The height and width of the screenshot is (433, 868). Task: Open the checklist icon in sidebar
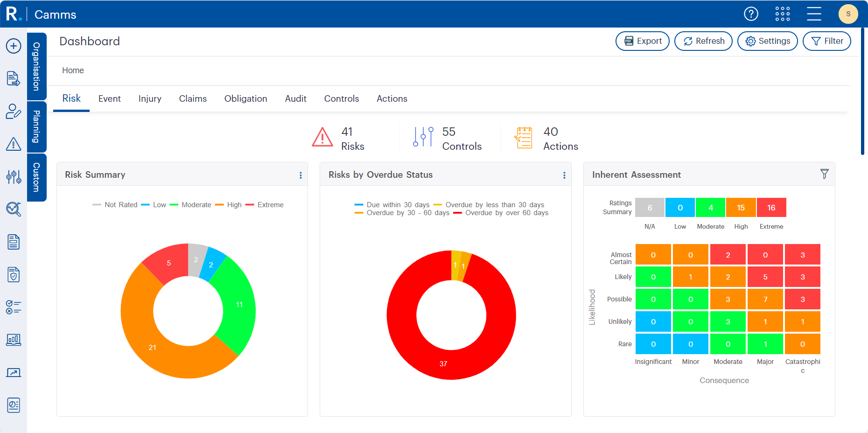tap(14, 307)
